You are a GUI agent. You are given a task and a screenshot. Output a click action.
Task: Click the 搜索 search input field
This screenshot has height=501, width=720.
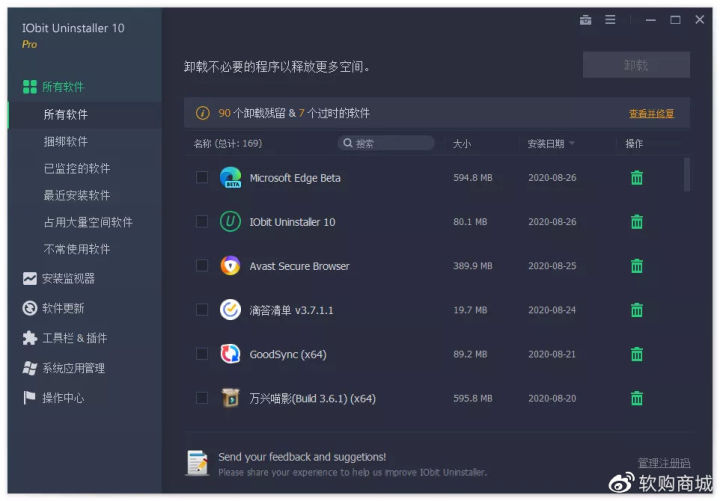(x=386, y=143)
